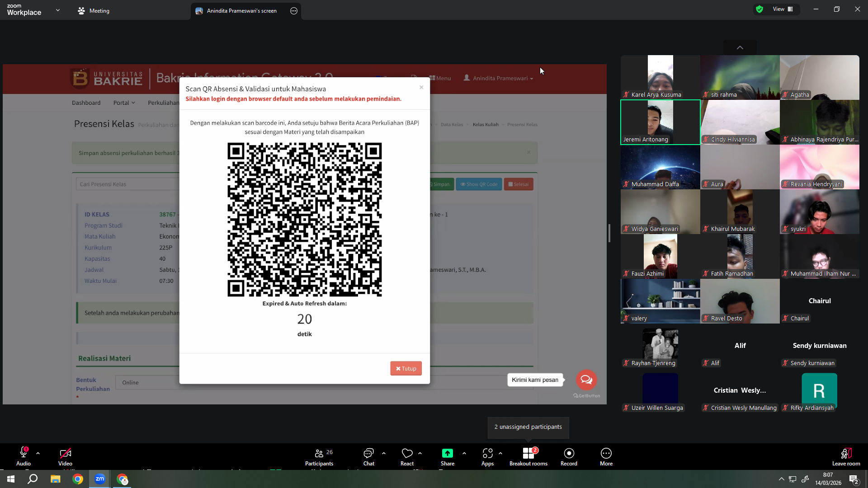The height and width of the screenshot is (488, 868).
Task: Open the Chat panel
Action: tap(369, 456)
